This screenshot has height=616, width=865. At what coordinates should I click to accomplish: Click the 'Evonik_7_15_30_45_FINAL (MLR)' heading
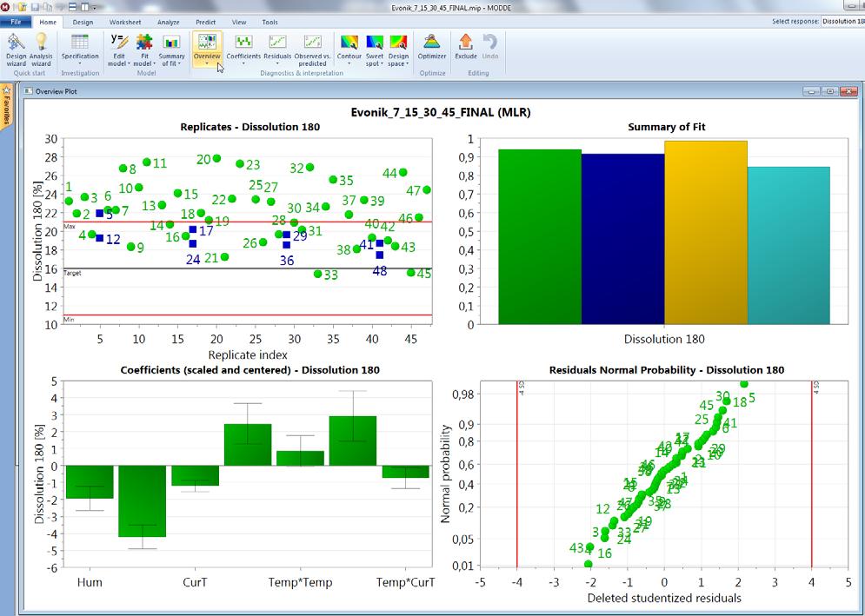coord(441,112)
